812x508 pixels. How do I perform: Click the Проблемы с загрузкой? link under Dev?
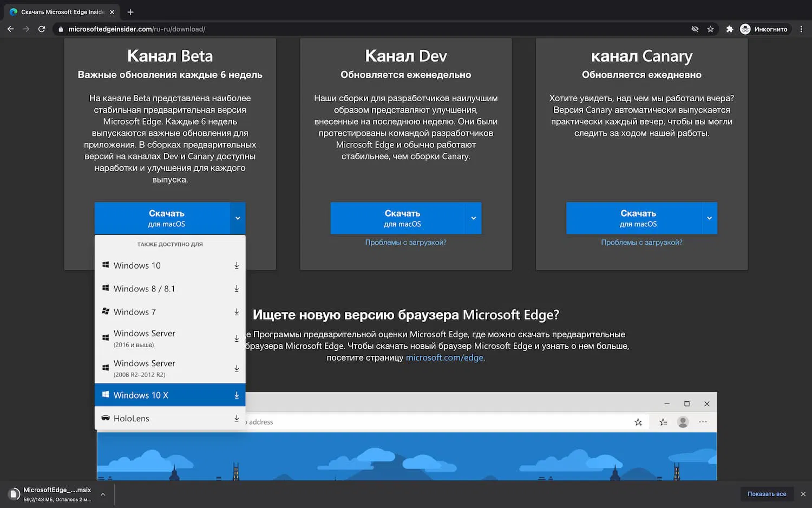[405, 242]
